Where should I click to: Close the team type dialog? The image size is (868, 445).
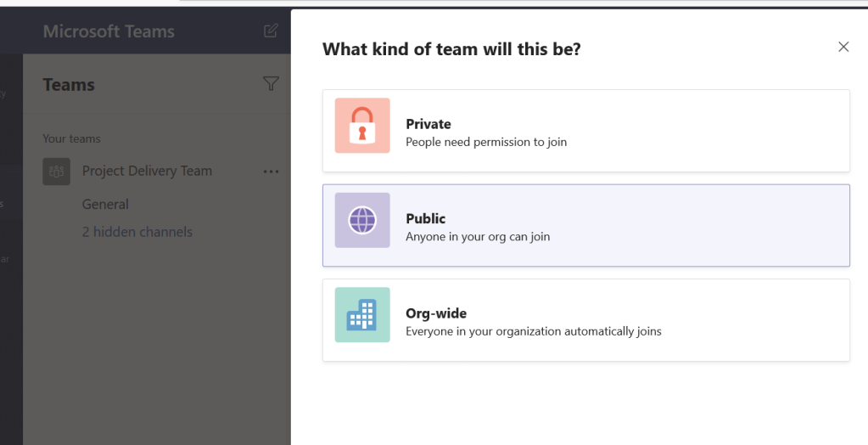point(843,48)
